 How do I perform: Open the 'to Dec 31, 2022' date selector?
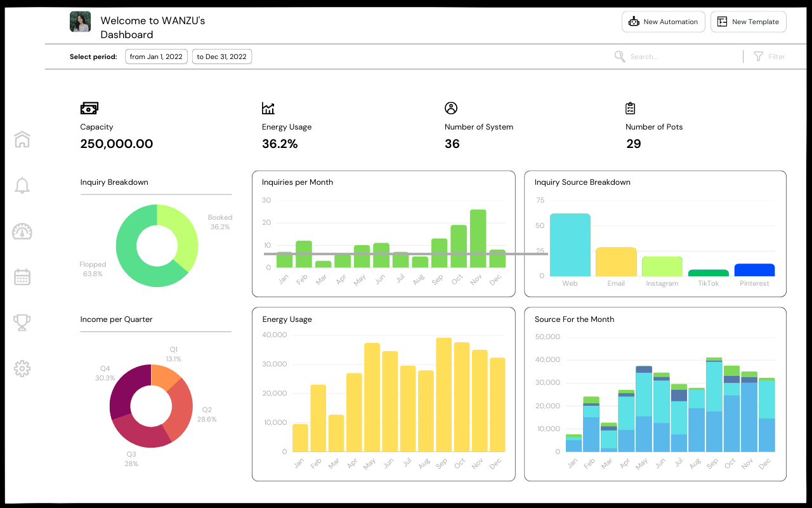pyautogui.click(x=221, y=57)
